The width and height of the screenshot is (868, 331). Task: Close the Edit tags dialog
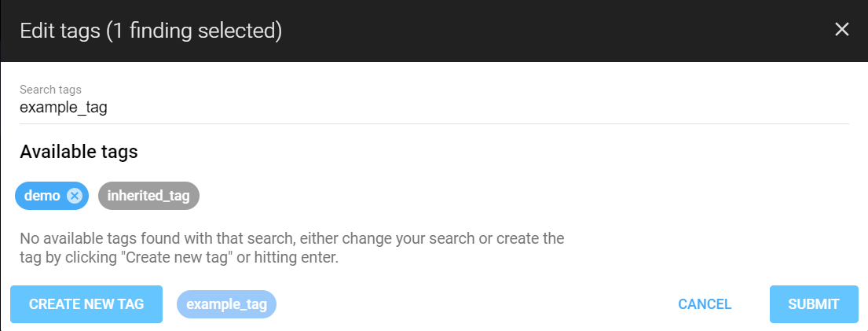point(842,30)
